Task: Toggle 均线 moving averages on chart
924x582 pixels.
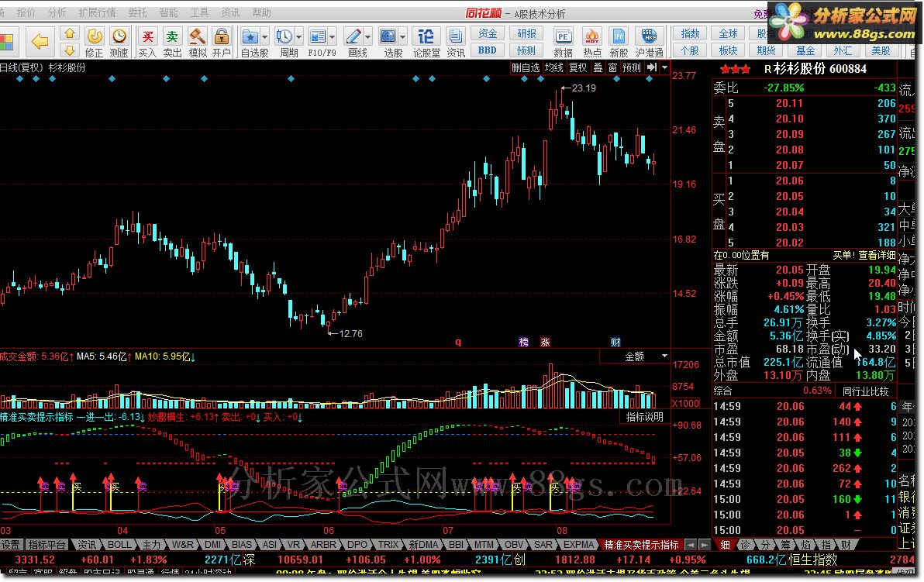Action: point(554,67)
